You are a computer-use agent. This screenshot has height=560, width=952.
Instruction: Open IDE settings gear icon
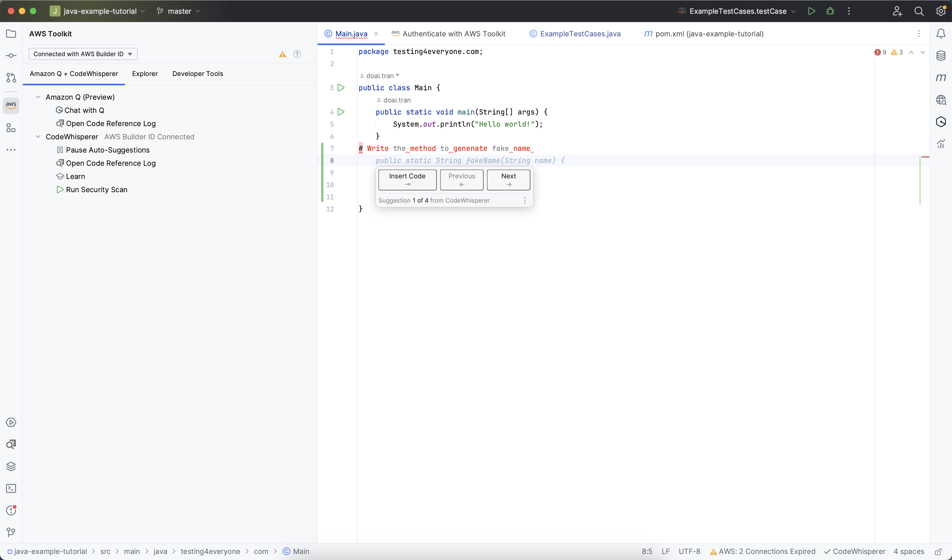click(941, 11)
